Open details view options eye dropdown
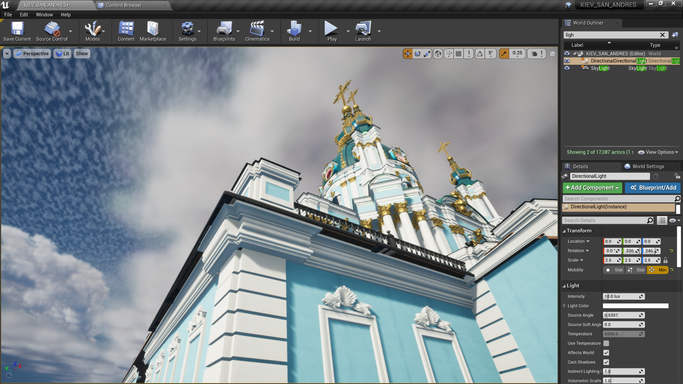 point(674,221)
